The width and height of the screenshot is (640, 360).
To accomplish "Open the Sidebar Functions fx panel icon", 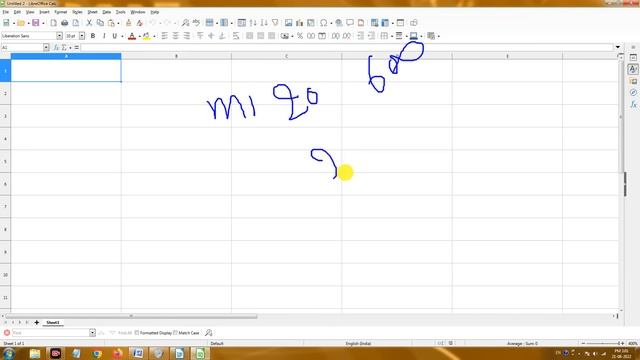I will pos(633,104).
